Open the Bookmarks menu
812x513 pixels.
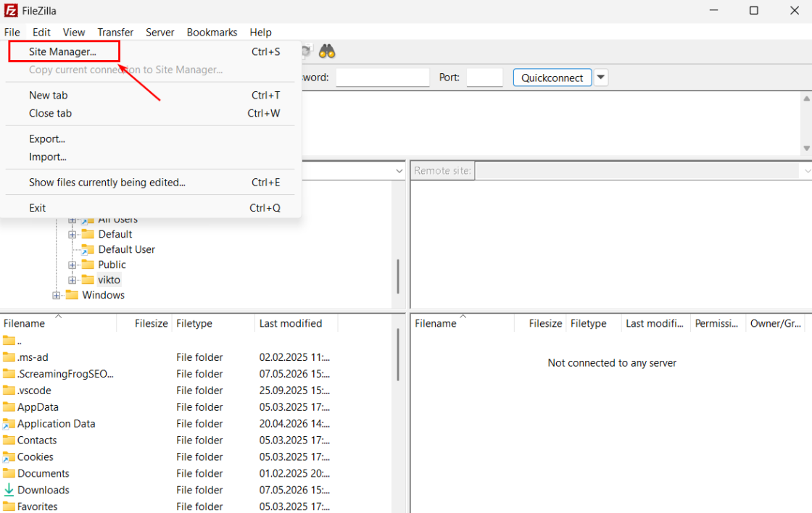[212, 32]
